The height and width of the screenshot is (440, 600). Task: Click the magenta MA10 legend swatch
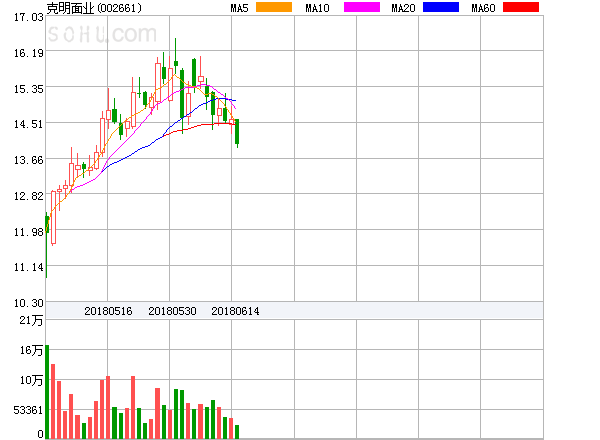tap(362, 7)
